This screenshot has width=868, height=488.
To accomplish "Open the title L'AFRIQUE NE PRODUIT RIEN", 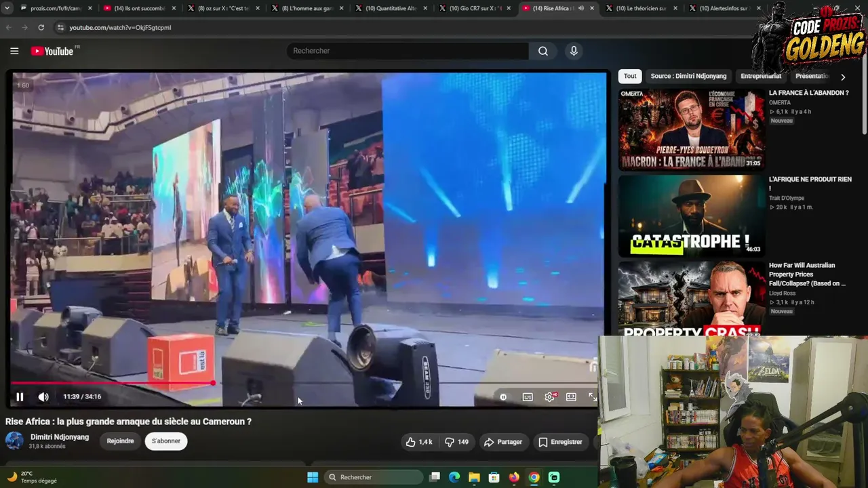I will pyautogui.click(x=810, y=183).
